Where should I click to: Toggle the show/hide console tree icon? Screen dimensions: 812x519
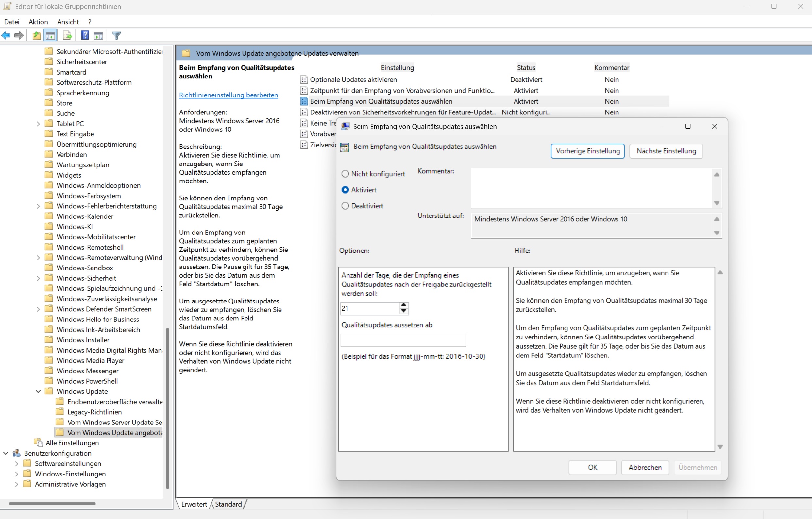point(50,35)
